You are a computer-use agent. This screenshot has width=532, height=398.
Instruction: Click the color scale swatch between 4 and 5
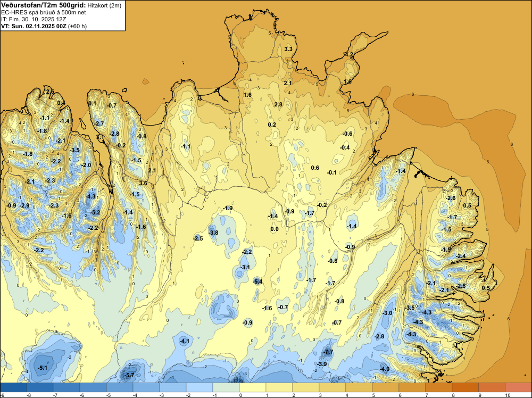click(x=359, y=387)
